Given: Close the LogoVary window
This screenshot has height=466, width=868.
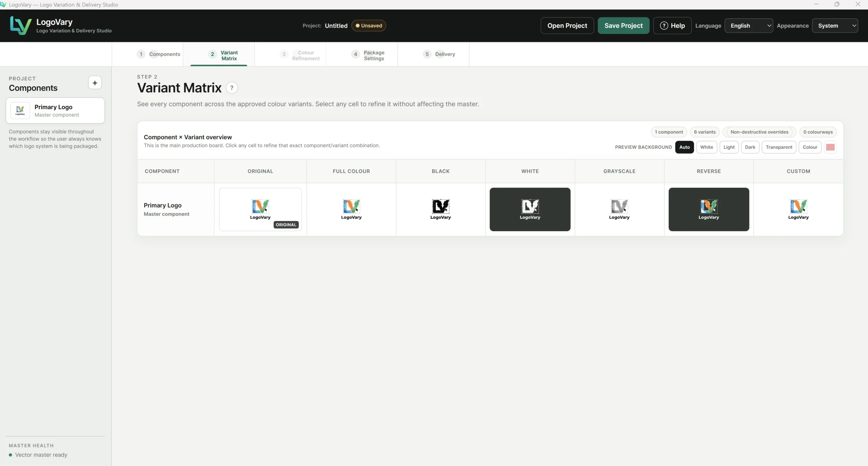Looking at the screenshot, I should 858,4.
